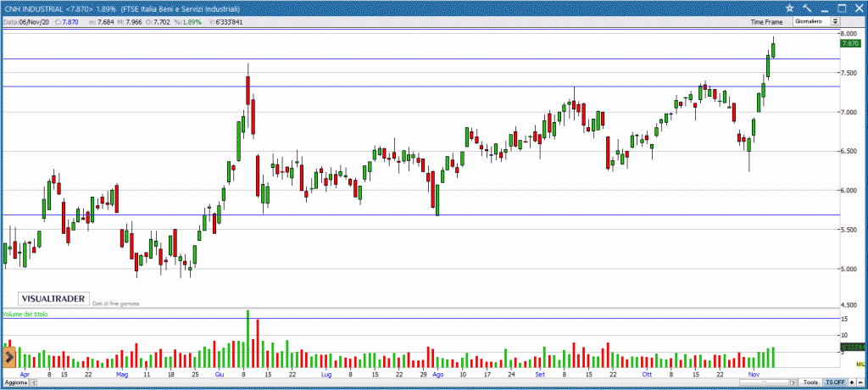Click the Ago date axis label
868x390 pixels.
[x=438, y=375]
